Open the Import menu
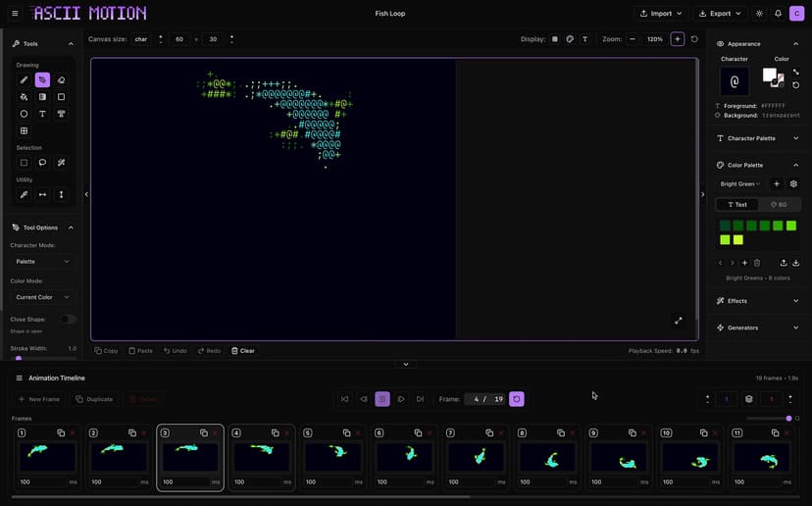The image size is (812, 506). [x=661, y=14]
